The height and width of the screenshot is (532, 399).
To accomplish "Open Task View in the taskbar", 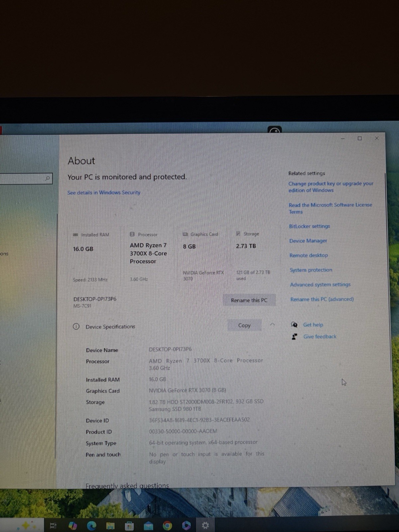I will click(53, 525).
